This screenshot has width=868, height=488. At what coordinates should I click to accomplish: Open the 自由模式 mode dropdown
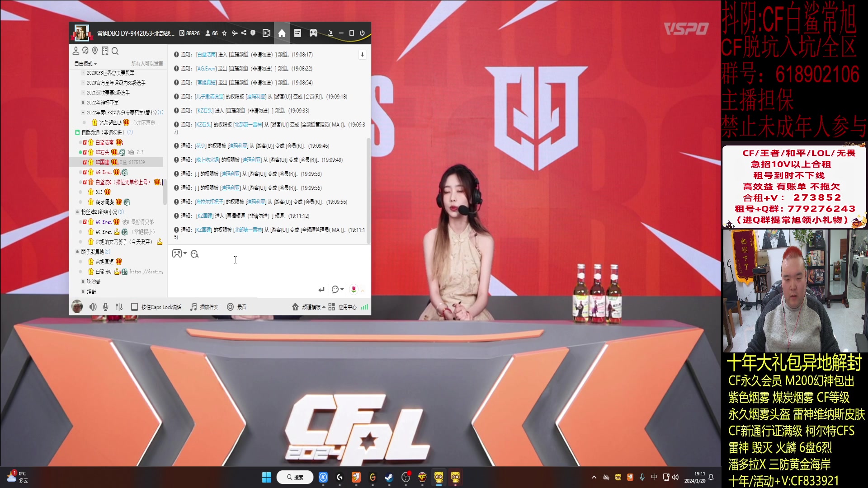click(x=85, y=64)
